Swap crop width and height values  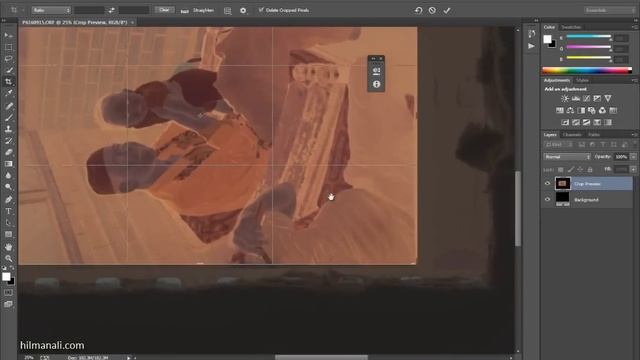coord(111,10)
